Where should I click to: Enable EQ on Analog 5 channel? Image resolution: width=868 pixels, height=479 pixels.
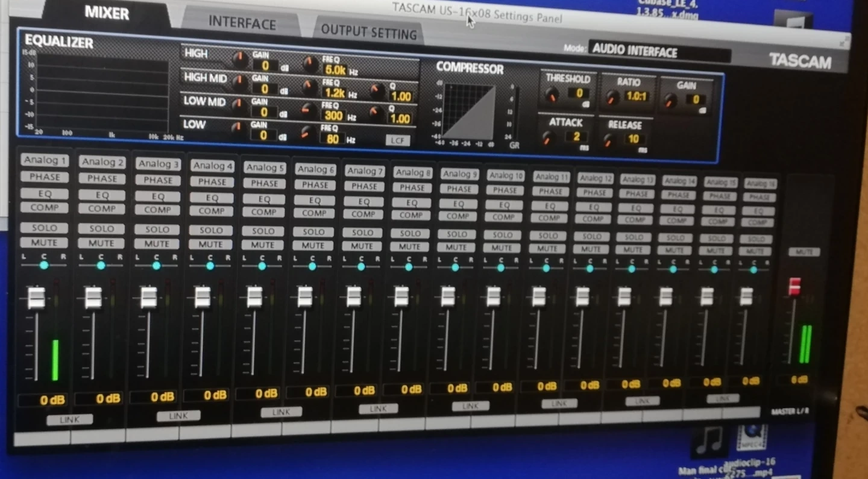264,198
